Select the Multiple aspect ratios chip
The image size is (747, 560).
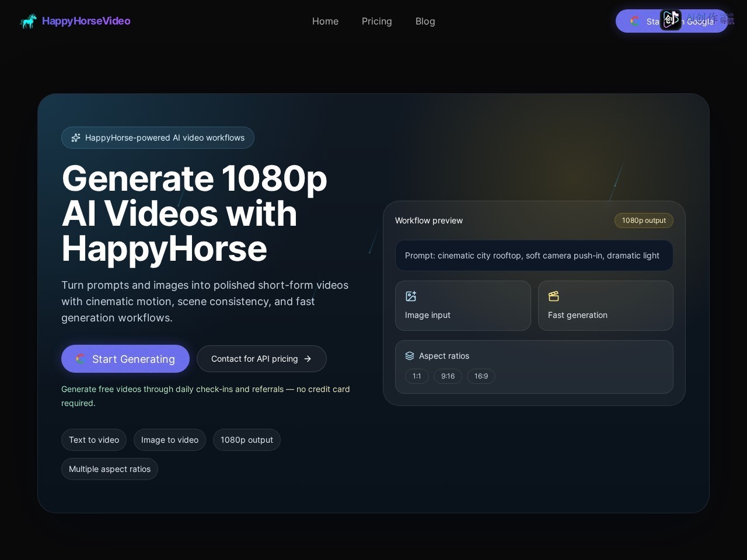[110, 469]
